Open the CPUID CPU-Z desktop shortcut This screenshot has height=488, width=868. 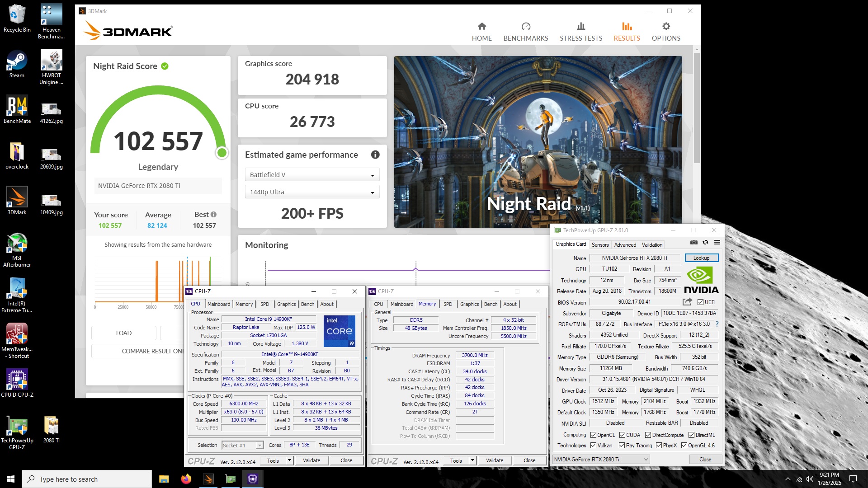click(17, 383)
